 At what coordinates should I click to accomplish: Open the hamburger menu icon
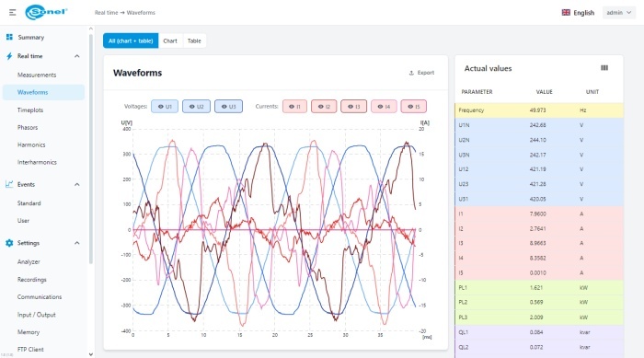pos(12,13)
